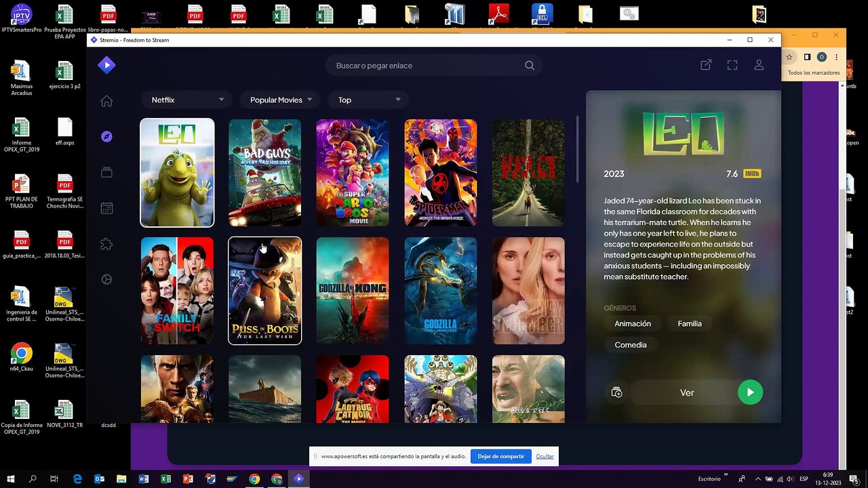This screenshot has width=868, height=488.
Task: Open the Calendar icon in Stremio sidebar
Action: tap(106, 208)
